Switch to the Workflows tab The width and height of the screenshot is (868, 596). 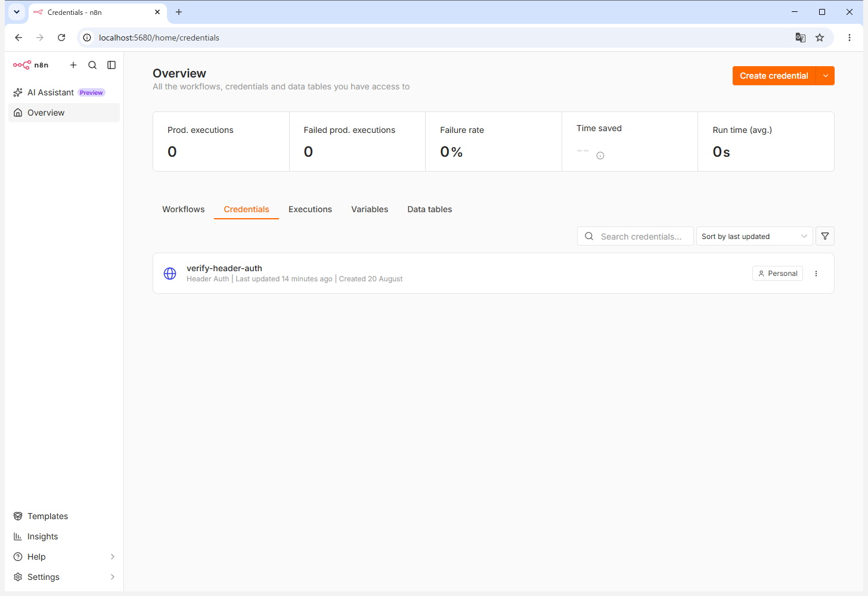183,209
